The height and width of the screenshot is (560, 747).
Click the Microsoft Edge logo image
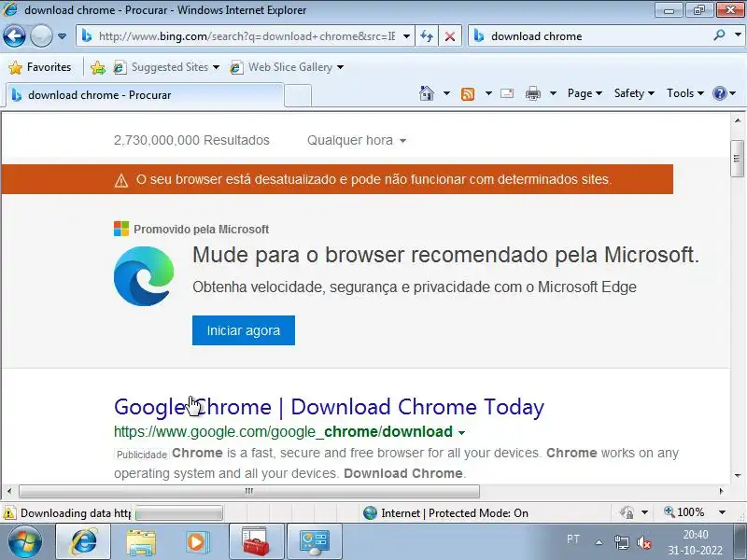click(x=144, y=276)
